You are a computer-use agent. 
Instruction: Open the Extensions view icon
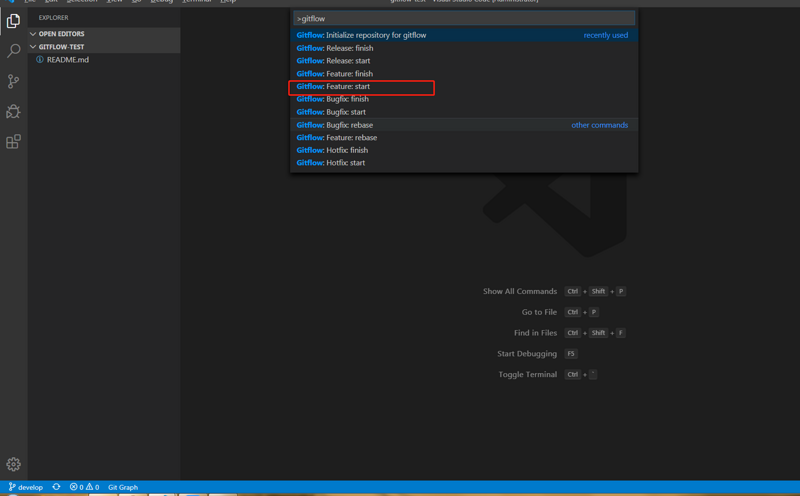pos(13,141)
